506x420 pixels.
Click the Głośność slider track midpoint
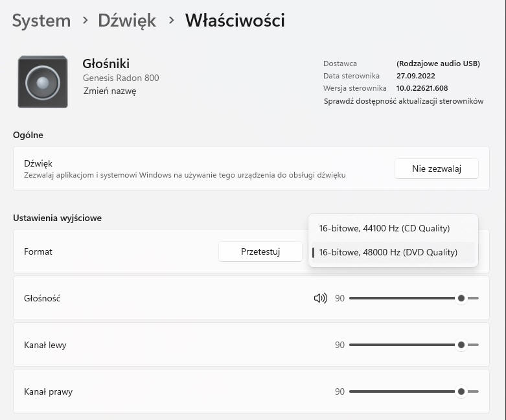click(414, 298)
